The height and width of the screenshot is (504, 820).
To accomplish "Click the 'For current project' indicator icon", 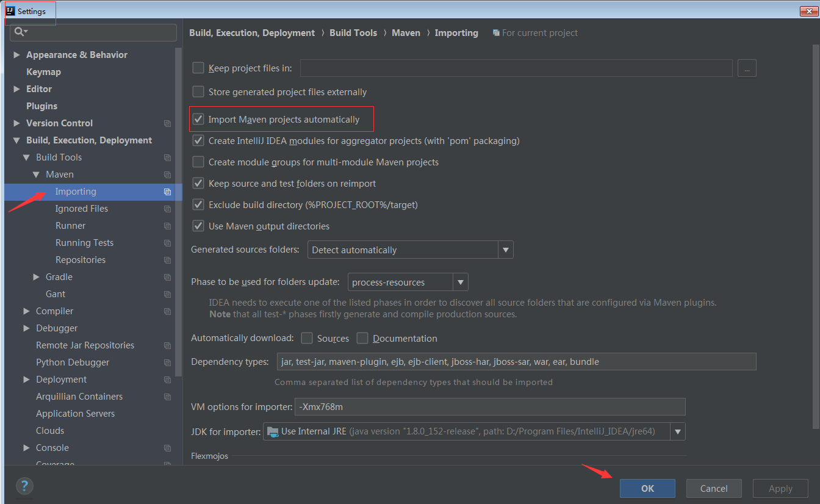I will [x=496, y=33].
